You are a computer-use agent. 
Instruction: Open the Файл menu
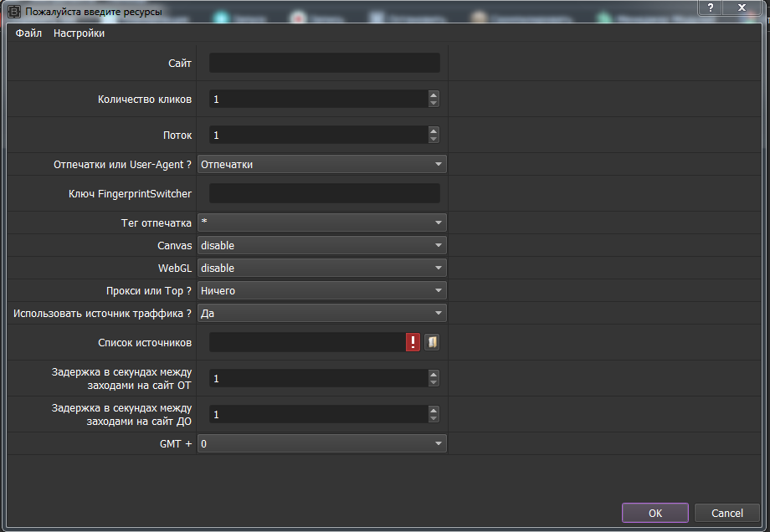28,33
